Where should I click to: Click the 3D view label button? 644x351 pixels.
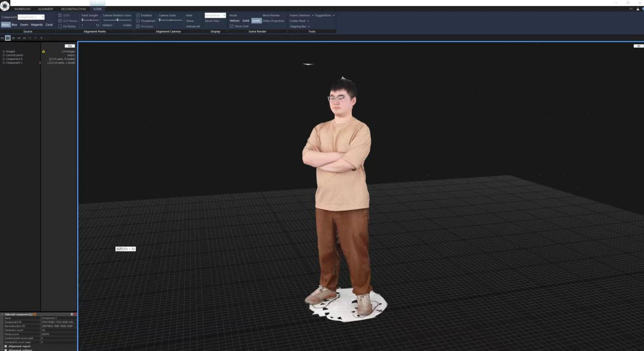pos(638,46)
